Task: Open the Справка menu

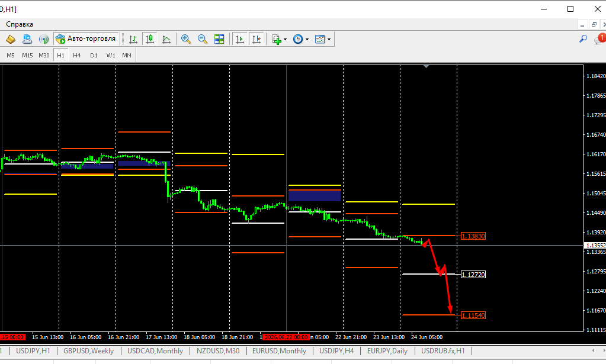Action: pos(20,24)
